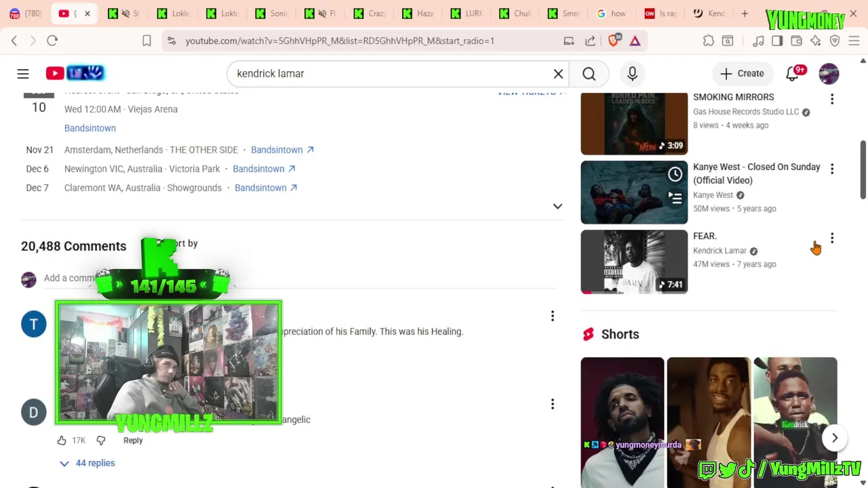Switch to the 'Kend' tab
Image resolution: width=868 pixels, height=488 pixels.
(x=709, y=14)
